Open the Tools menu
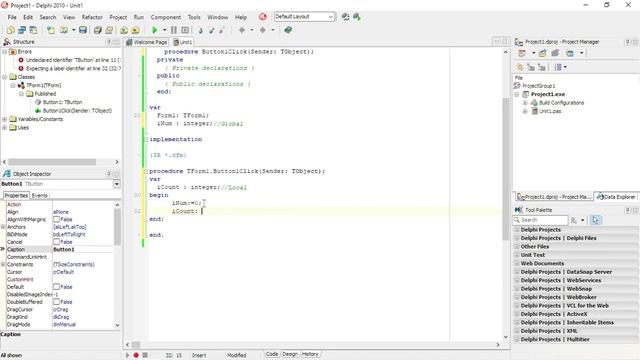640x360 pixels. [194, 17]
